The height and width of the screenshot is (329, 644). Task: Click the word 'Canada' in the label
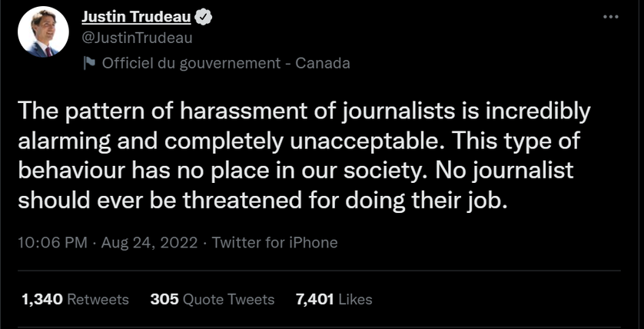pyautogui.click(x=323, y=63)
